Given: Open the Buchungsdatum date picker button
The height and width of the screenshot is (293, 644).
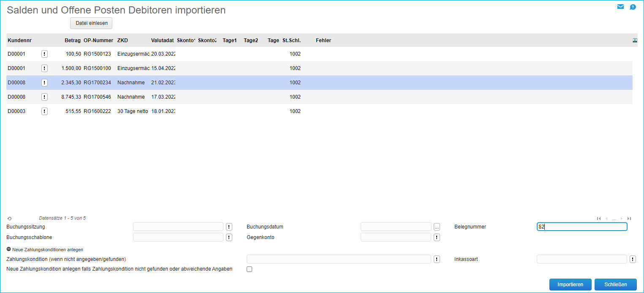Looking at the screenshot, I should pos(437,227).
